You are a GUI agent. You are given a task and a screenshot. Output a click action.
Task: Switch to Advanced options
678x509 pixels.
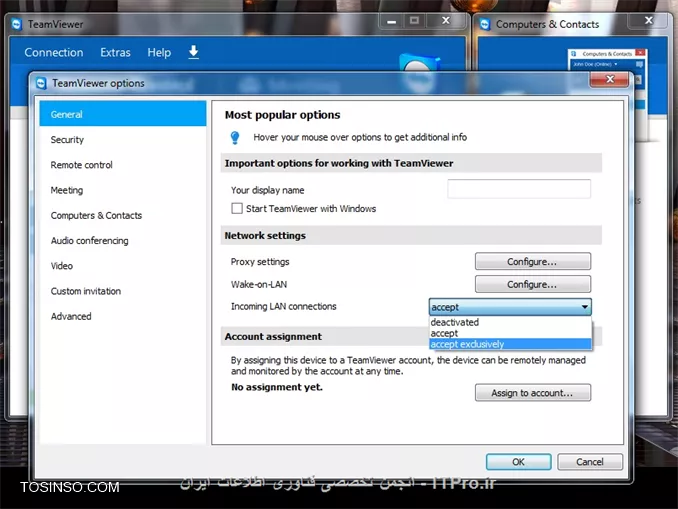123,316
